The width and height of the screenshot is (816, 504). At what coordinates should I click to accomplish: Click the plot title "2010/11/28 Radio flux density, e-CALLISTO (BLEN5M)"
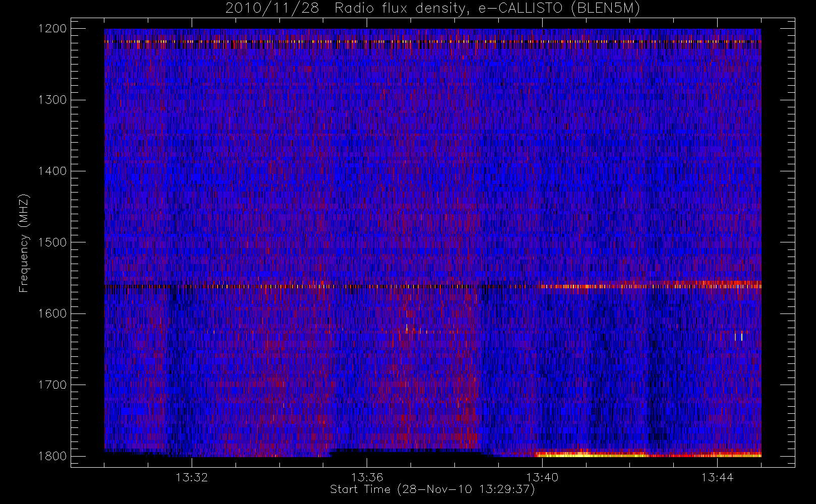click(x=432, y=9)
